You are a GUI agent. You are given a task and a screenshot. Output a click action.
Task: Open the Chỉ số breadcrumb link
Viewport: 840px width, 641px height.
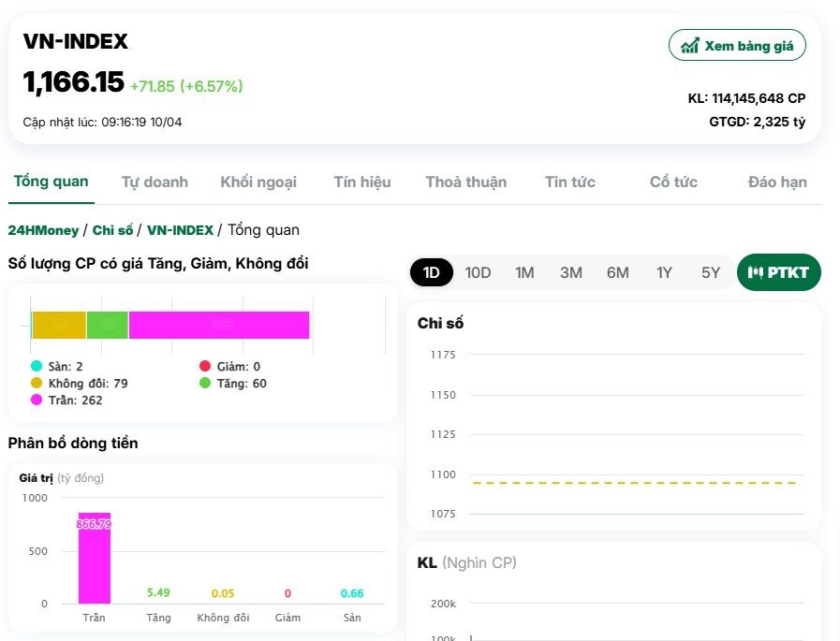pyautogui.click(x=113, y=229)
